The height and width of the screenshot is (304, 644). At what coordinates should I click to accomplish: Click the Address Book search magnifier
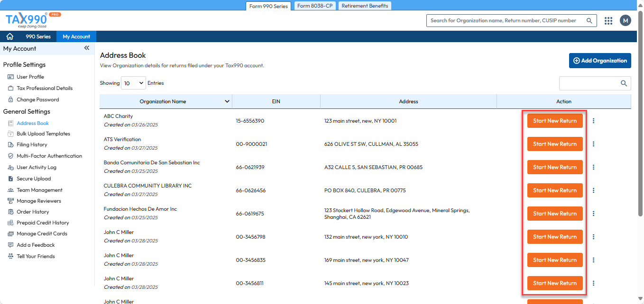tap(624, 83)
